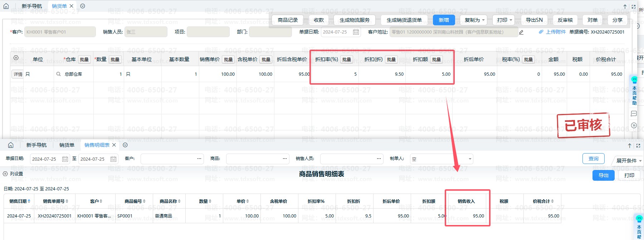The width and height of the screenshot is (644, 240).
Task: Close the 销货单 tab in the top window
Action: [72, 6]
